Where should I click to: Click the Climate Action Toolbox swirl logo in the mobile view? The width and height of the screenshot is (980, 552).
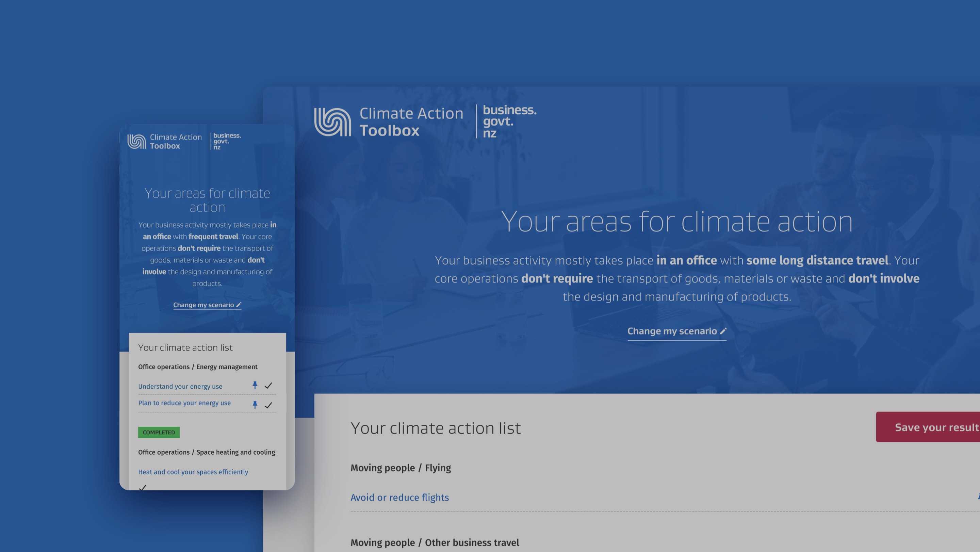click(x=136, y=142)
